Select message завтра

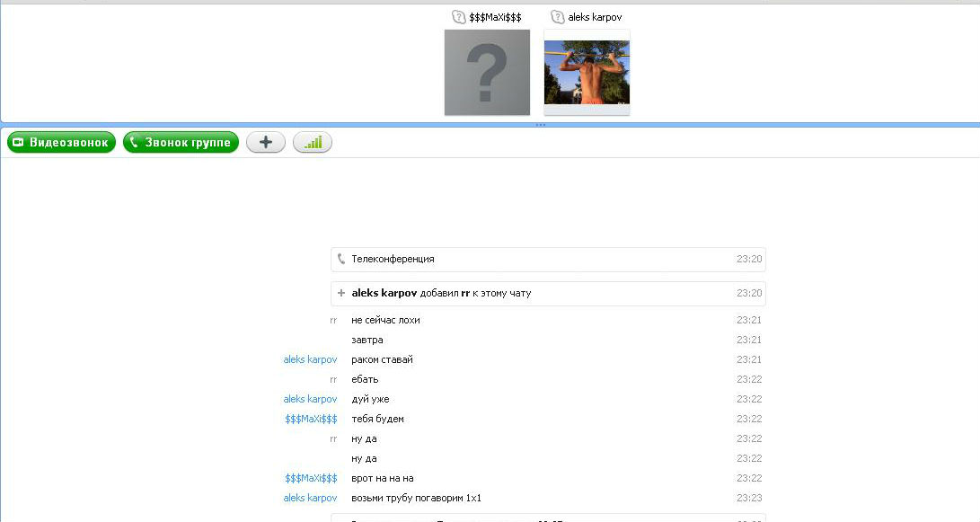366,341
